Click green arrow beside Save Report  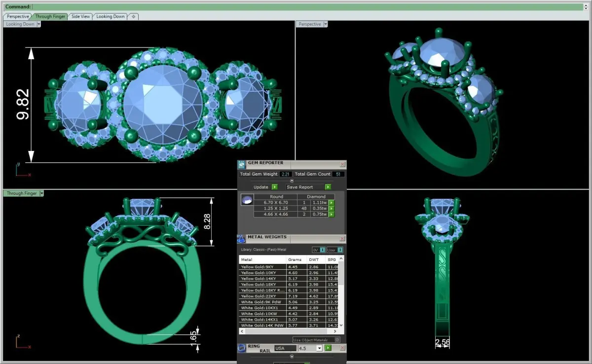pos(328,187)
